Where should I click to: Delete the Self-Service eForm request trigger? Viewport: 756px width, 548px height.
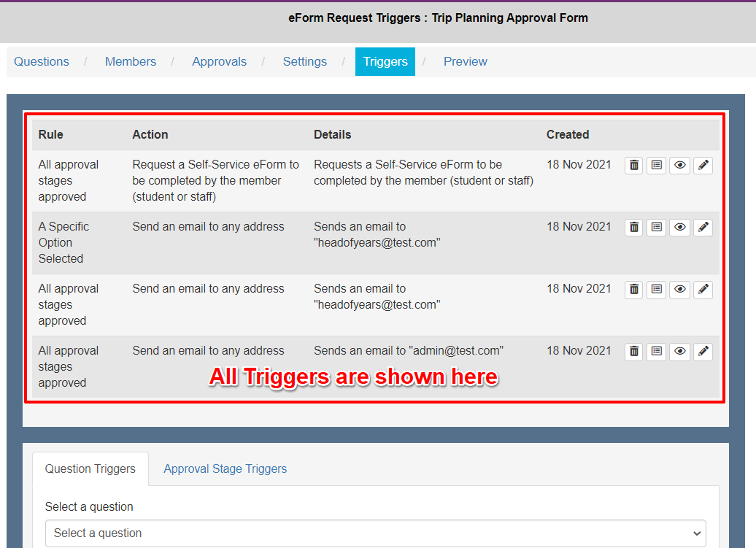click(x=634, y=166)
